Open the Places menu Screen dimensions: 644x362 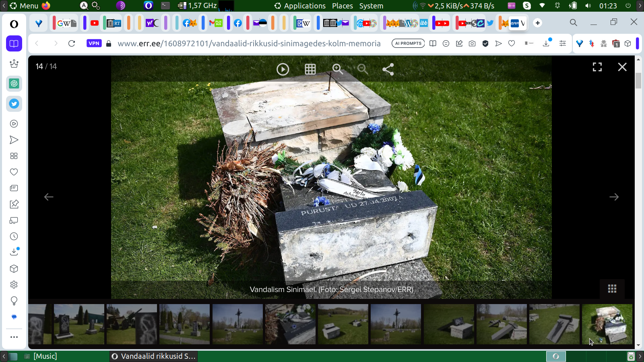[x=343, y=6]
